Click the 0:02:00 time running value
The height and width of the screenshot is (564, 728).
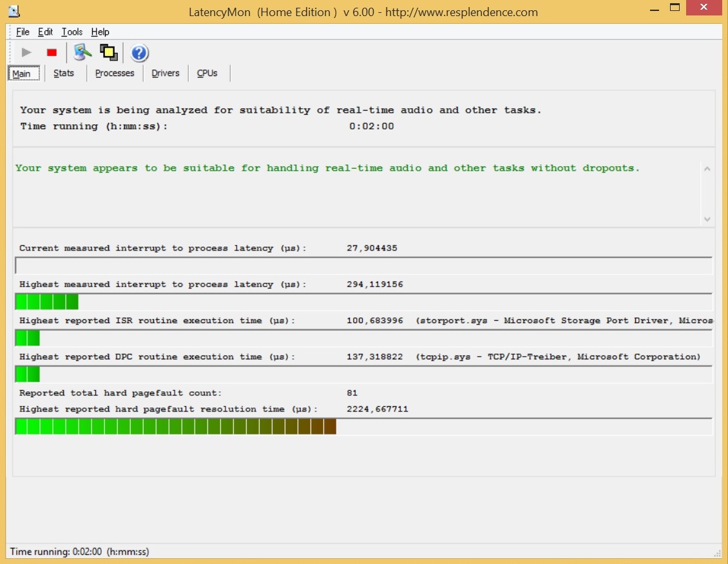coord(372,126)
